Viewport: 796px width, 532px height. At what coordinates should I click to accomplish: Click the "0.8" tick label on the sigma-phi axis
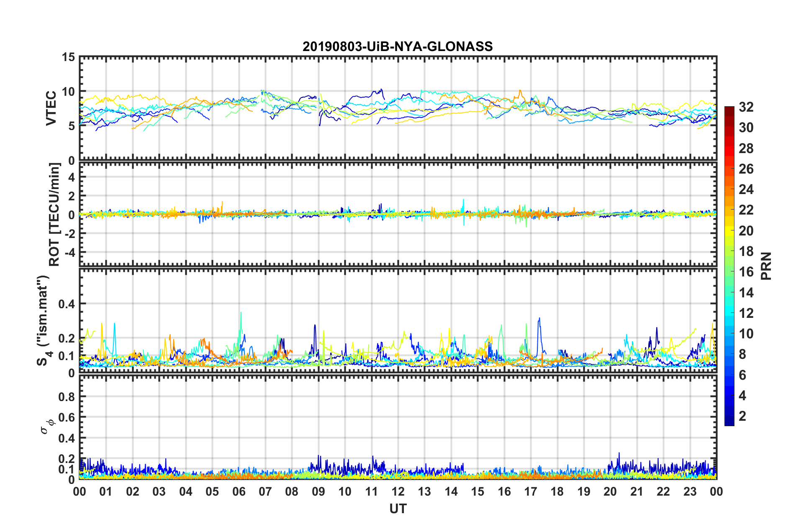click(67, 396)
